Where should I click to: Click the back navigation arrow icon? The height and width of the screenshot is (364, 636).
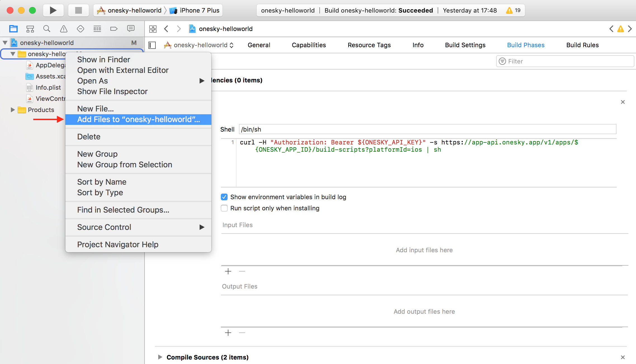166,29
